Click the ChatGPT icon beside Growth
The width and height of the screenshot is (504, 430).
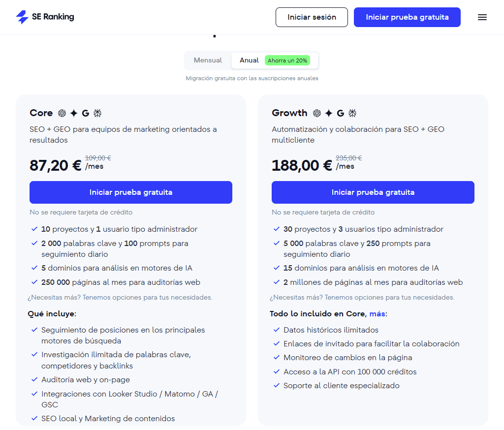click(x=317, y=113)
